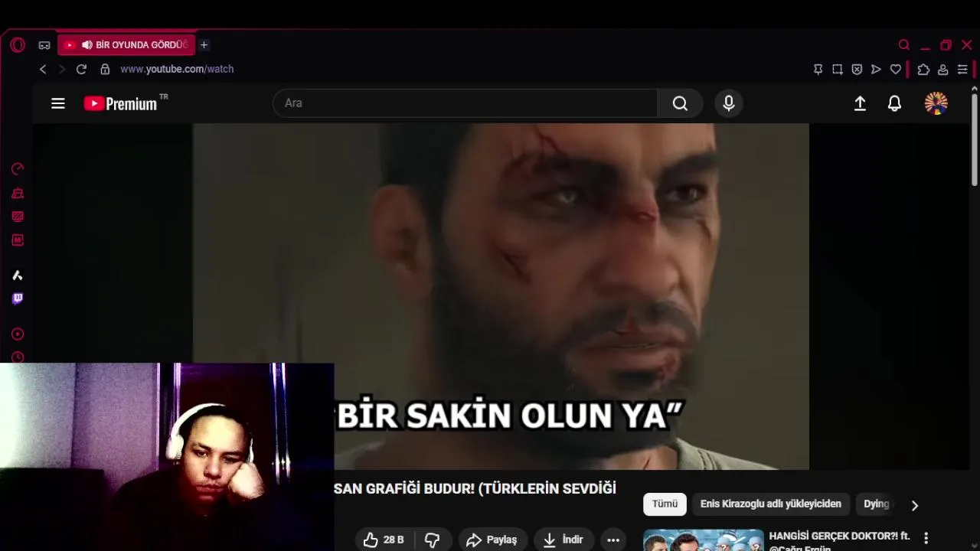This screenshot has width=980, height=551.
Task: Open YouTube hamburger guide menu
Action: pos(58,103)
